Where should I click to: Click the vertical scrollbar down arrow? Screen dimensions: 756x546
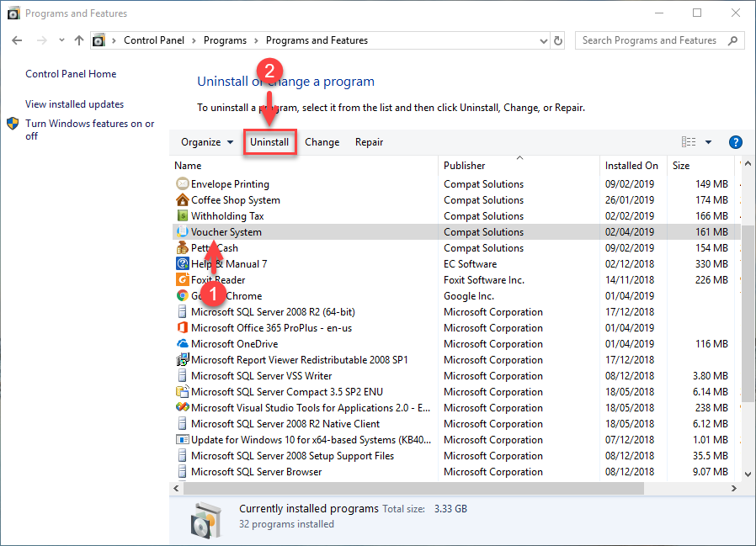click(748, 474)
